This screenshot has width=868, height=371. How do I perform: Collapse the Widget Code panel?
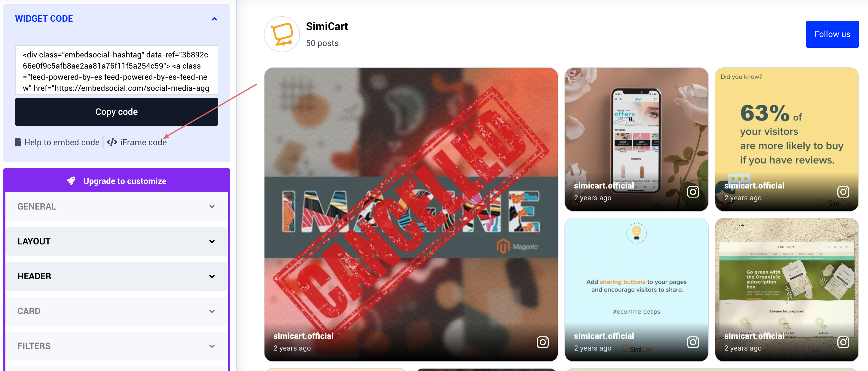214,19
